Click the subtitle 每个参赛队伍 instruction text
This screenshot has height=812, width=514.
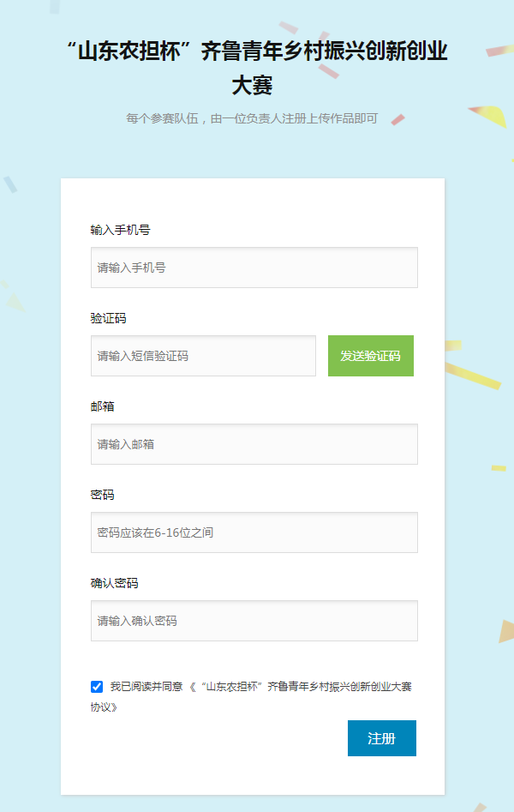tap(252, 118)
